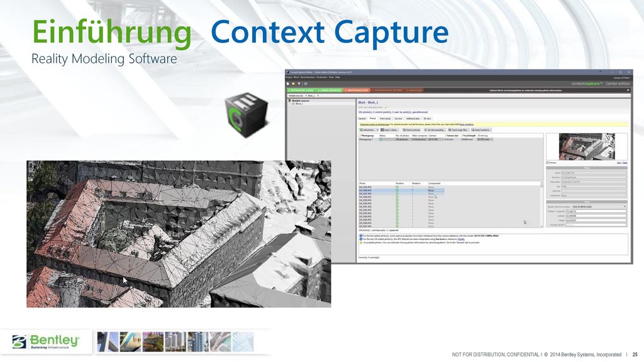
Task: Click the Modify link in the message log
Action: coord(461,239)
